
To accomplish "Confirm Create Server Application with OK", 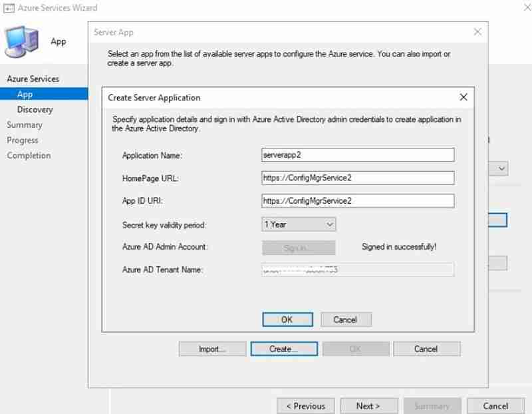I will coord(287,319).
